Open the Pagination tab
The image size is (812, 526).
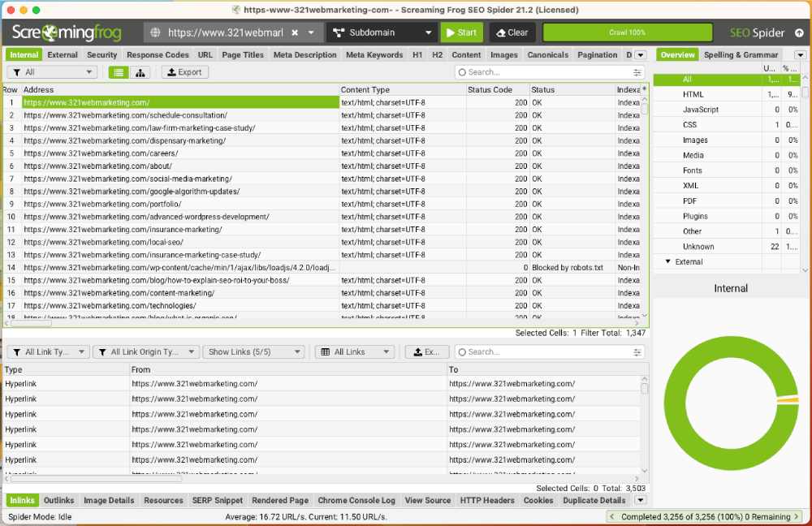[597, 55]
